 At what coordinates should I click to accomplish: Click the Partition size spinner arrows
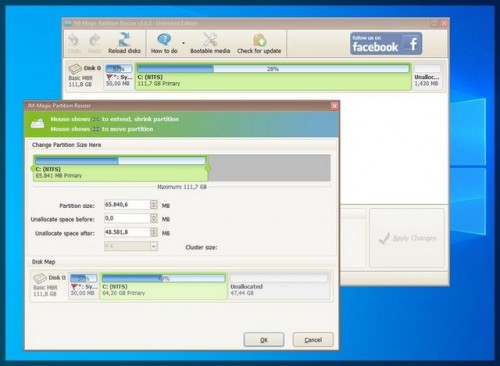[x=154, y=204]
